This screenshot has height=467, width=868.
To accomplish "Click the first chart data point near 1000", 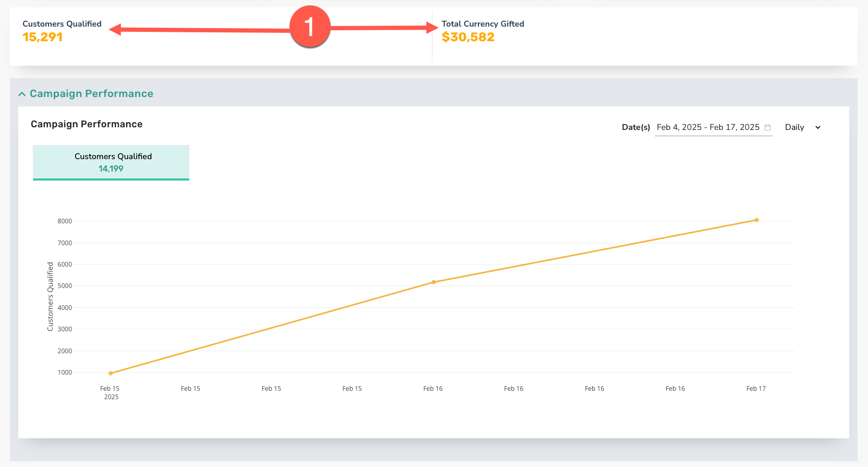I will [111, 373].
